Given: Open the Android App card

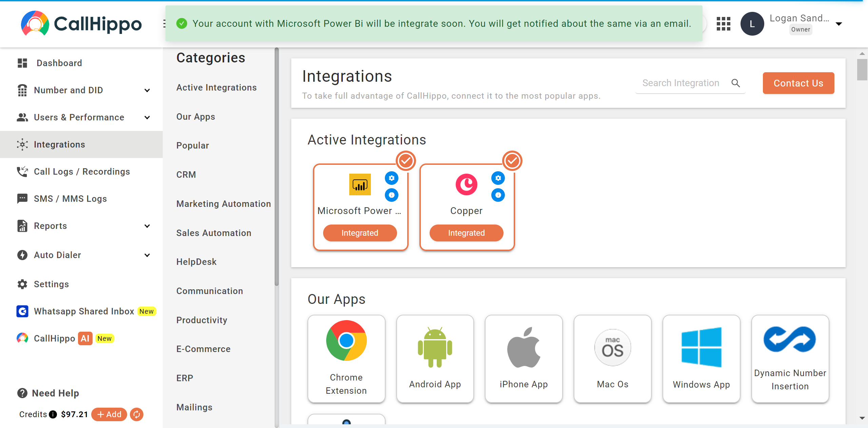Looking at the screenshot, I should (435, 359).
